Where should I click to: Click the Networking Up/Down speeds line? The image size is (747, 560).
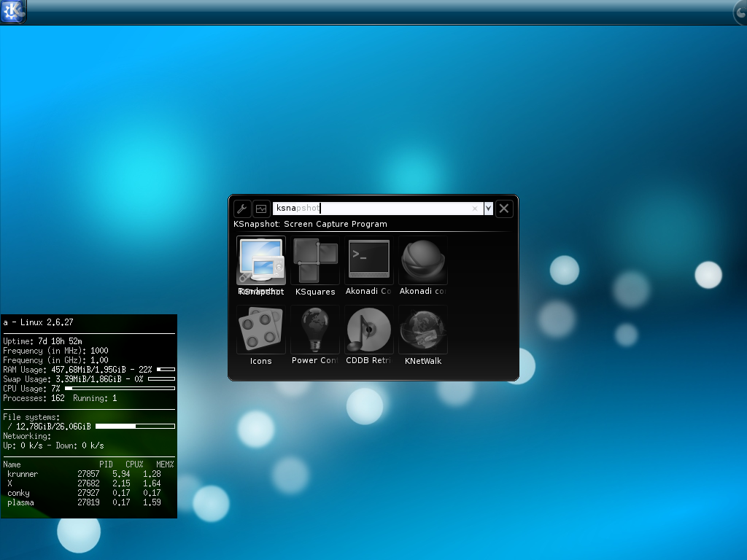coord(53,446)
